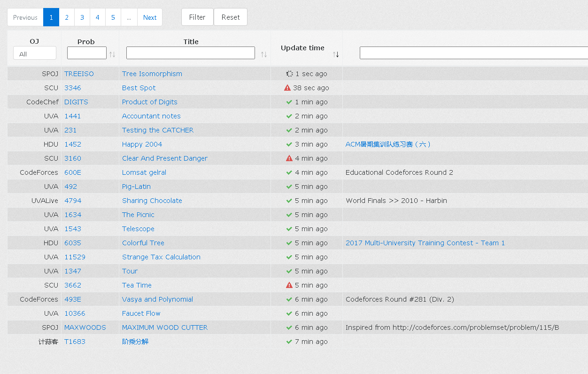Click the Update time sort arrows icon
Screen dimensions: 588x374
click(x=336, y=55)
